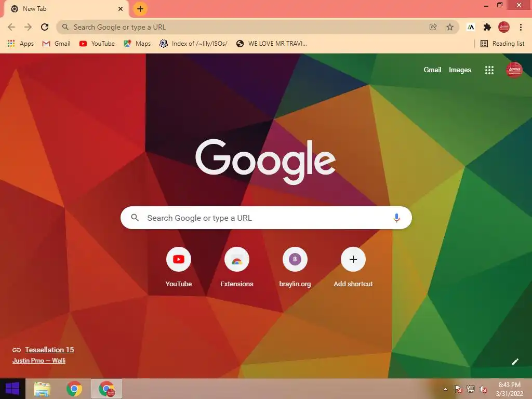Open the first Chrome icon on taskbar
This screenshot has width=532, height=399.
point(74,389)
